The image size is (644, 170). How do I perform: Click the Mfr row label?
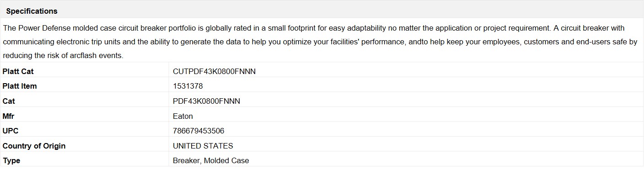[x=8, y=116]
